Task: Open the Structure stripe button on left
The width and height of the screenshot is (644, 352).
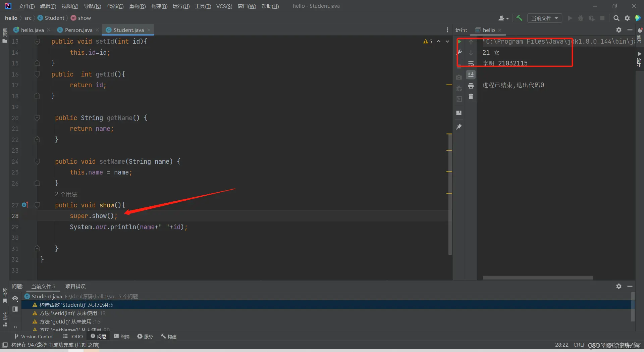Action: pyautogui.click(x=5, y=319)
